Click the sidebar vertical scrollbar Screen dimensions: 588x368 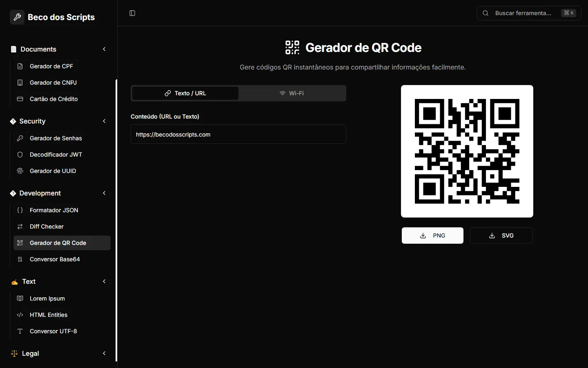[x=116, y=220]
